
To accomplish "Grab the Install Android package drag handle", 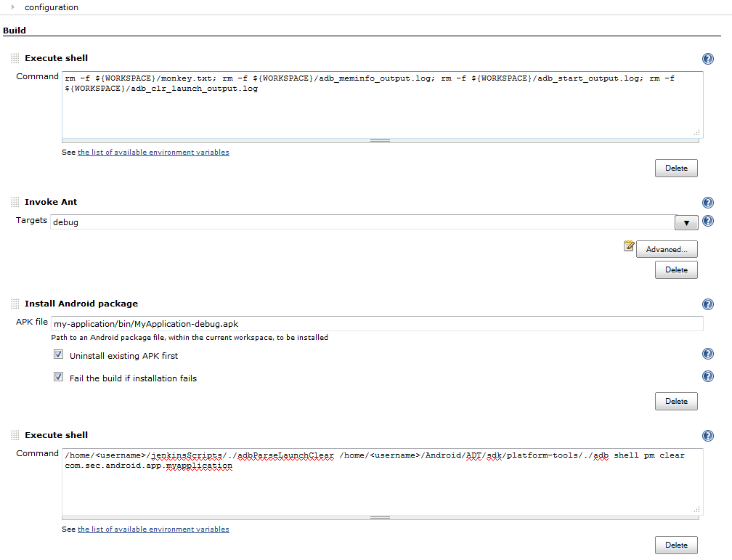I will (15, 304).
